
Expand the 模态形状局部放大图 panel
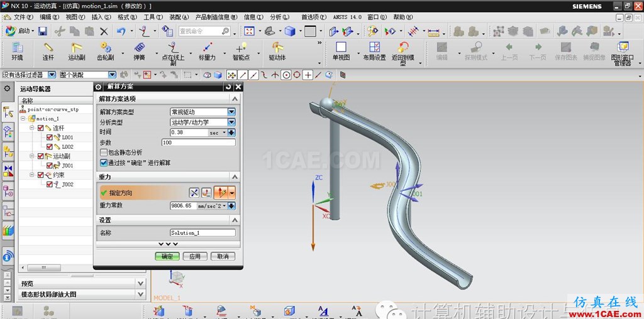point(140,295)
